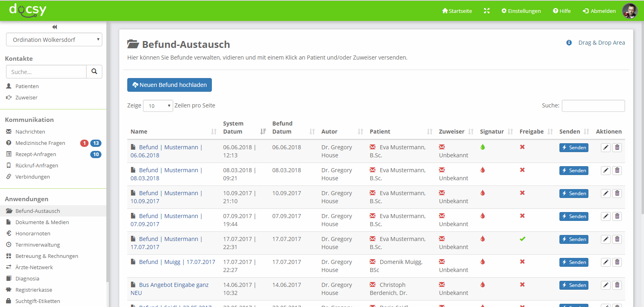Sort table by Autor column
The width and height of the screenshot is (644, 307).
(342, 132)
